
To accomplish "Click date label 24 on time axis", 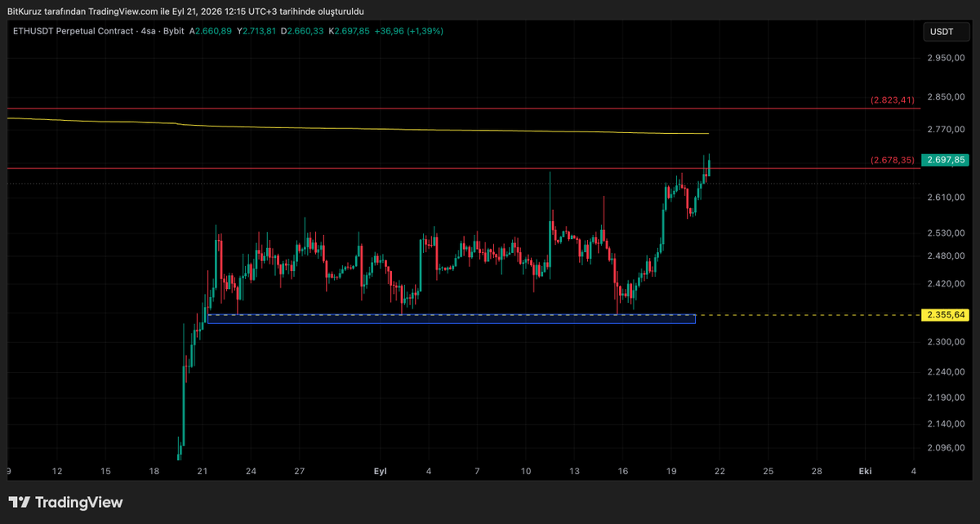I will point(251,472).
